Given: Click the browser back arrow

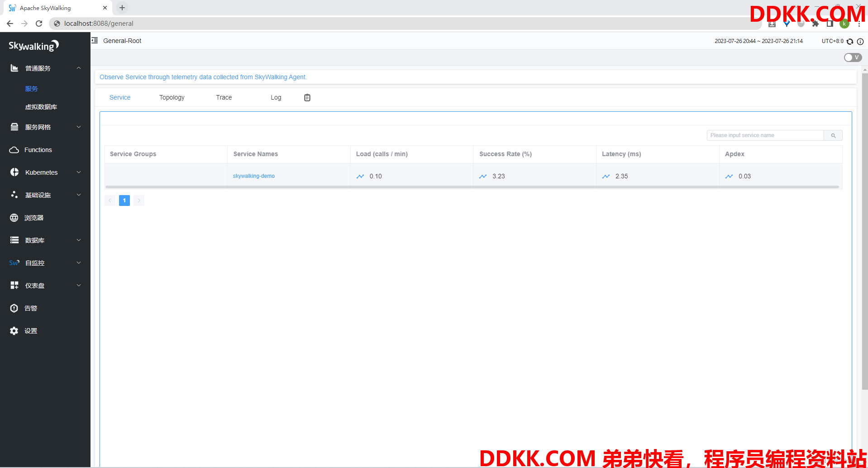Looking at the screenshot, I should point(10,24).
